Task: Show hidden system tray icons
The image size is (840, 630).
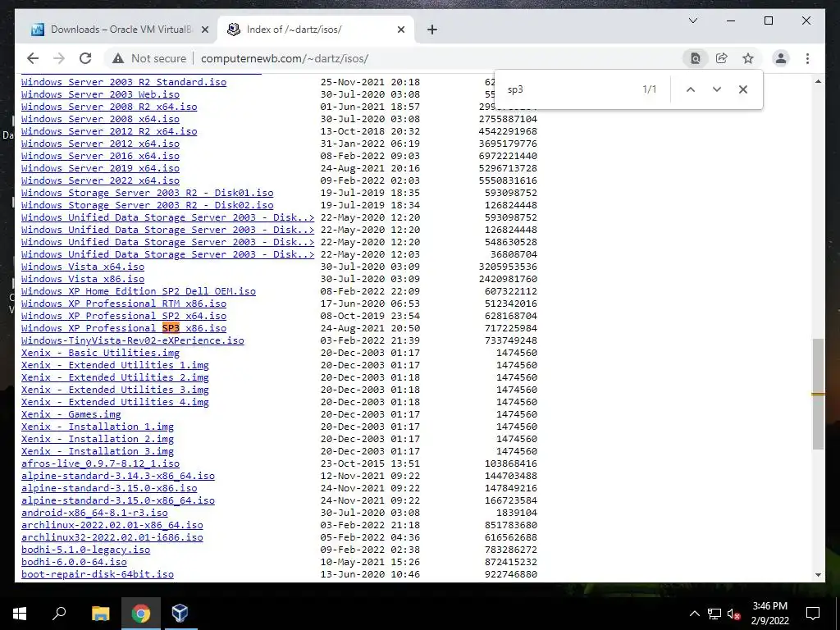Action: tap(694, 614)
